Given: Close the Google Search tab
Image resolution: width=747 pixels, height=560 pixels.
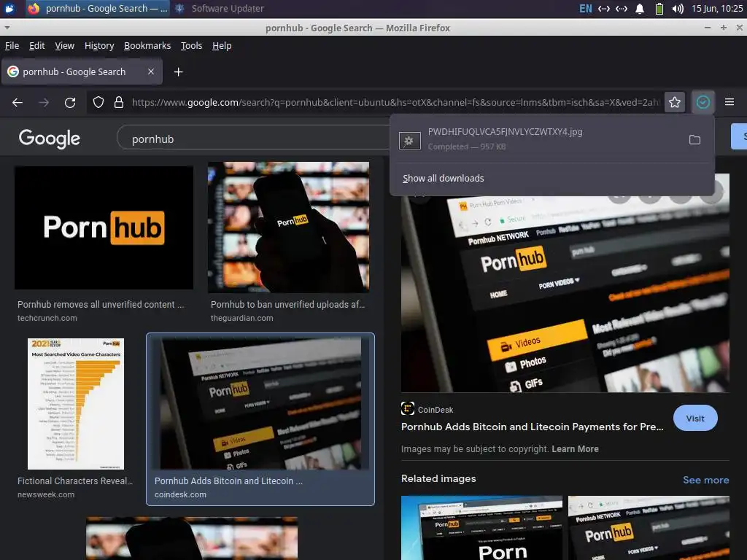Looking at the screenshot, I should point(151,71).
